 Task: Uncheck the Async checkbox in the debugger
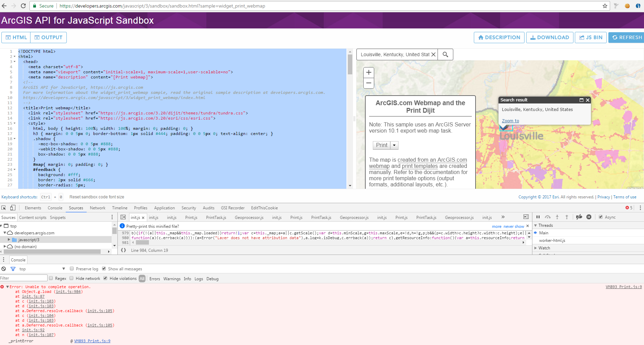point(601,217)
